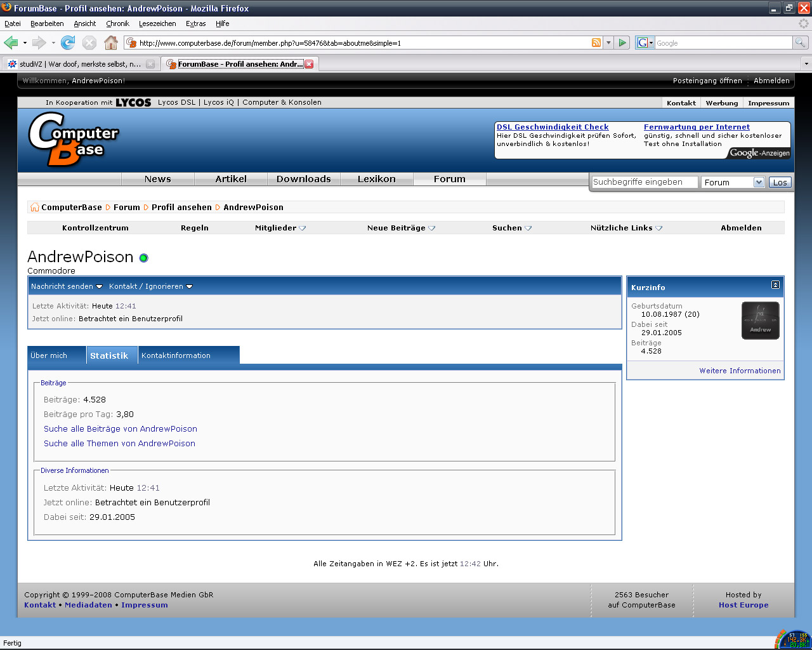Click the network monitor tray icon
812x650 pixels.
click(792, 639)
